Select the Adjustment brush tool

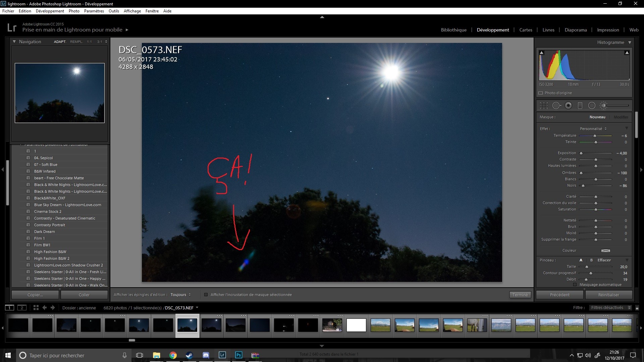604,106
